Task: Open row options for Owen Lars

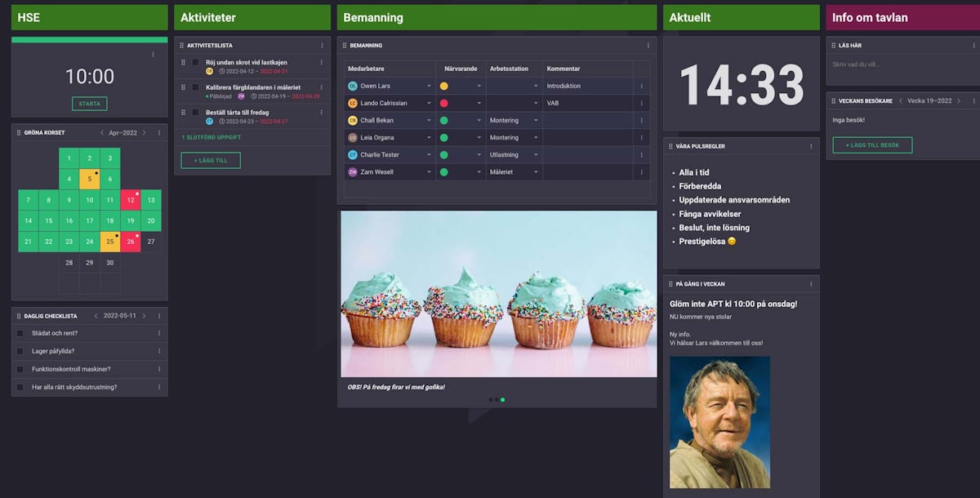Action: pos(641,86)
